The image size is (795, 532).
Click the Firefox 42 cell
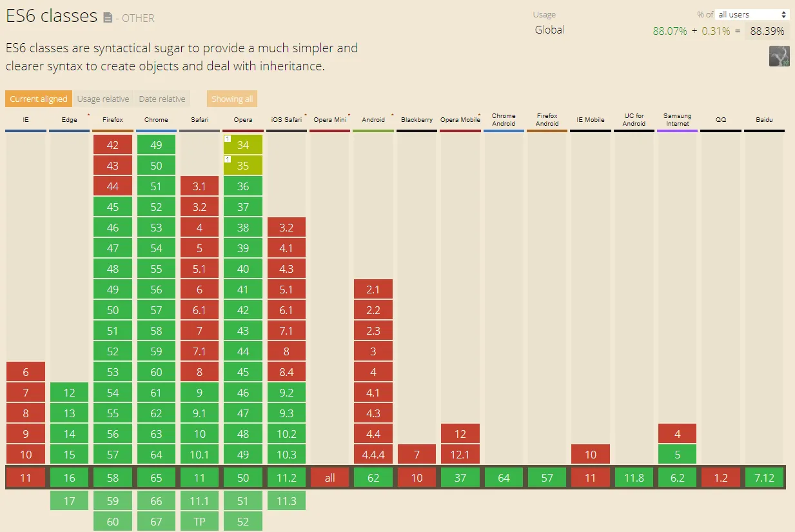[113, 145]
